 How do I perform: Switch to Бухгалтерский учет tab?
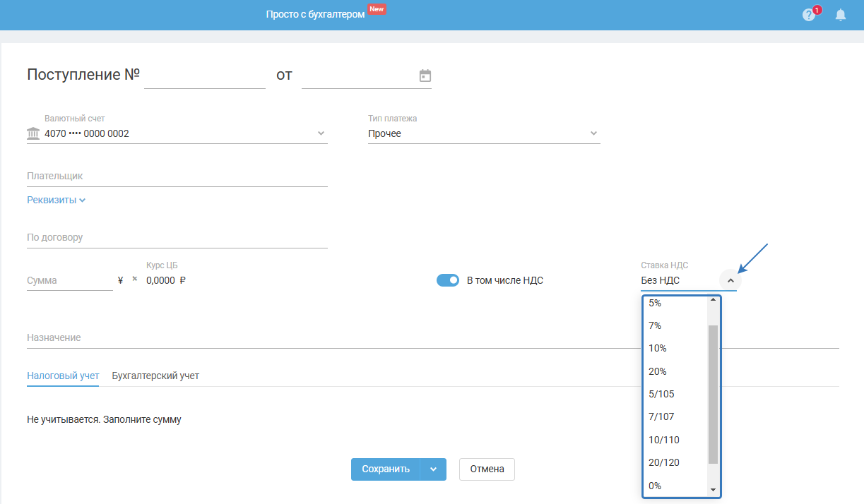point(155,376)
